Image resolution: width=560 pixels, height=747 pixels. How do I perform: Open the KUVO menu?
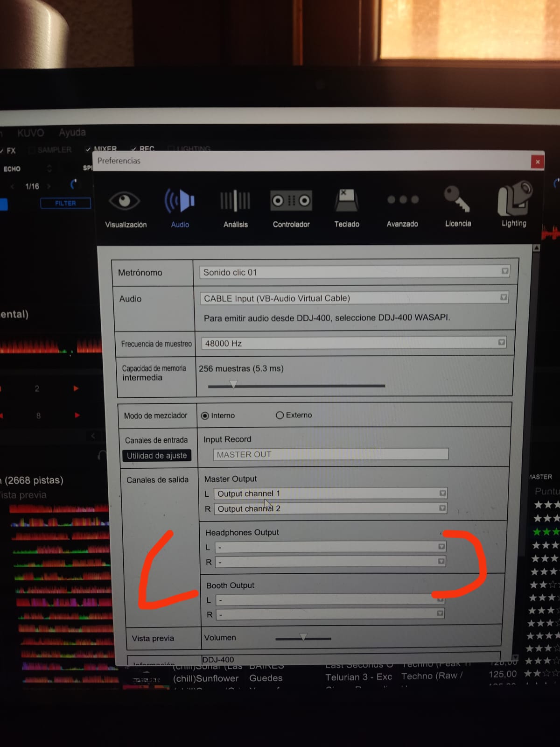pos(30,133)
